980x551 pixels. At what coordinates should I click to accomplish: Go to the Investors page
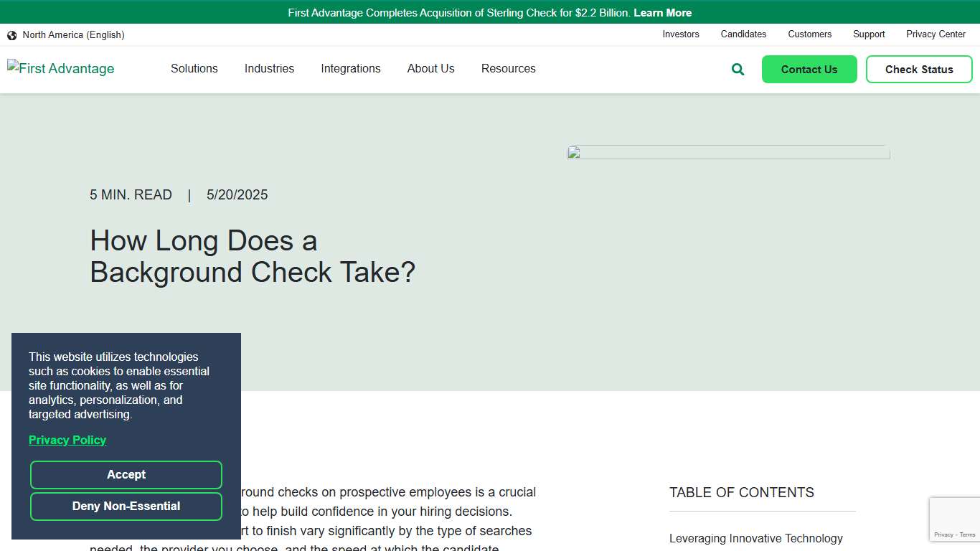(x=680, y=34)
